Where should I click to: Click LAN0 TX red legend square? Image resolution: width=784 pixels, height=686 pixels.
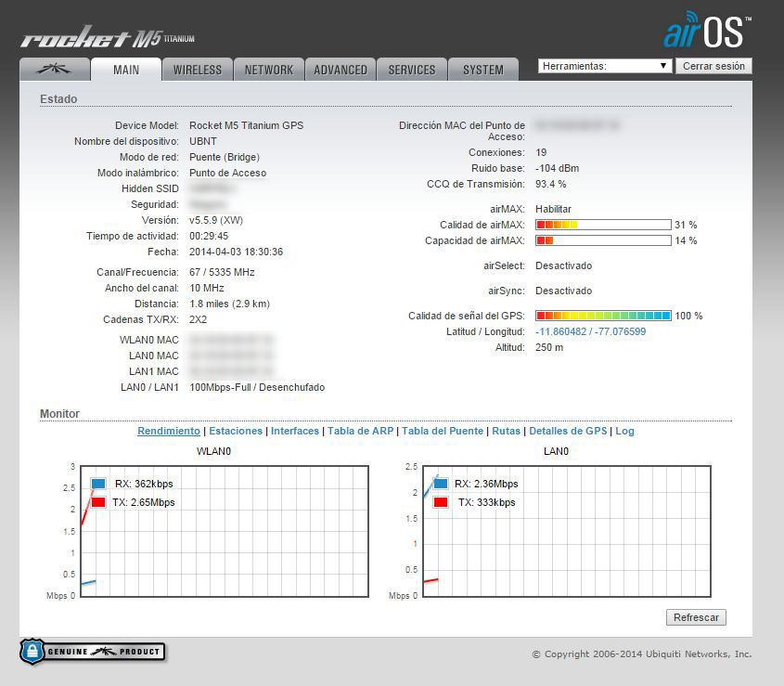[441, 502]
